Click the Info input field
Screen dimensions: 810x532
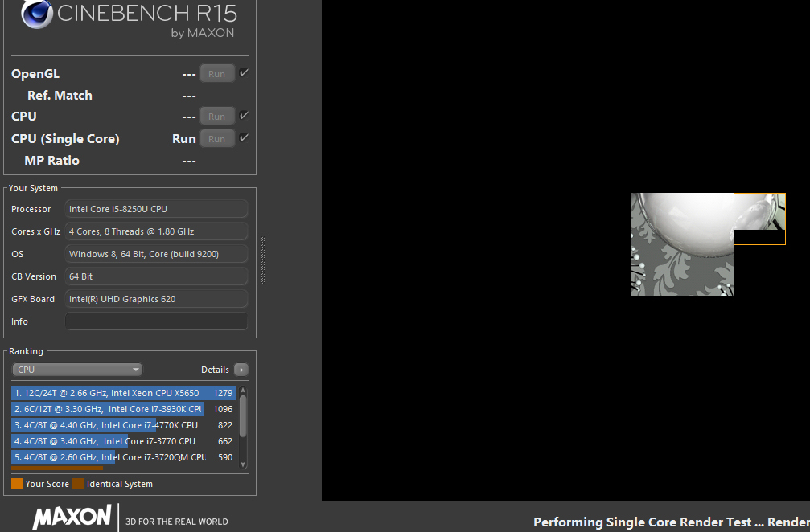click(156, 321)
